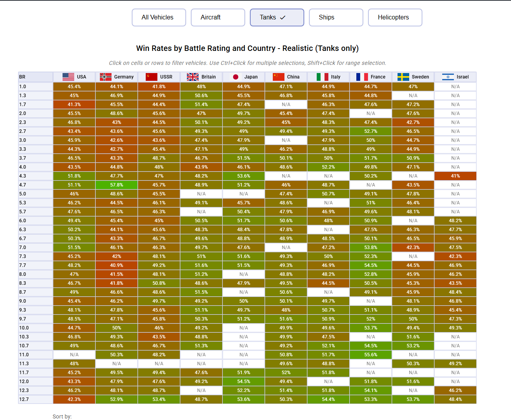
Task: Click Italy 54.4% cell at BR 12.7
Action: click(x=328, y=399)
